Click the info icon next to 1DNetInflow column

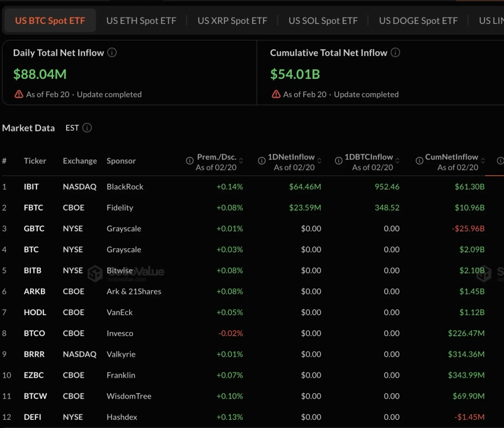[262, 161]
